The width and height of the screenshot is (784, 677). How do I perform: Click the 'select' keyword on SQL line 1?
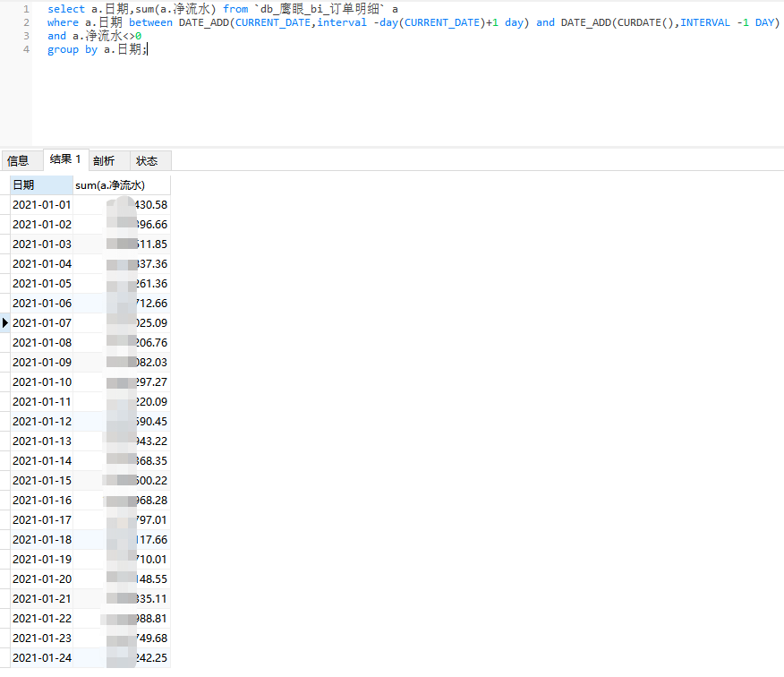pyautogui.click(x=66, y=9)
